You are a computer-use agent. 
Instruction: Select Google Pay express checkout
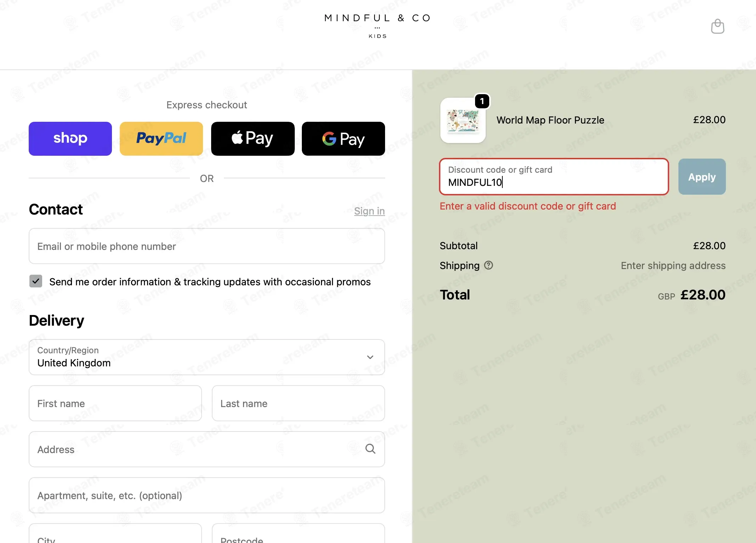coord(343,138)
